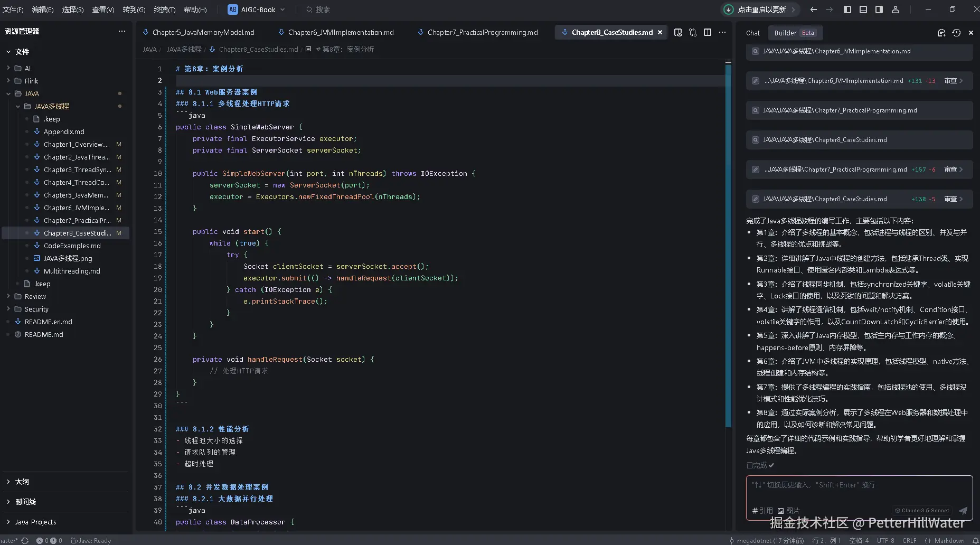Open the Claude-3.5-Sonnet model selector
This screenshot has width=980, height=545.
tap(922, 511)
